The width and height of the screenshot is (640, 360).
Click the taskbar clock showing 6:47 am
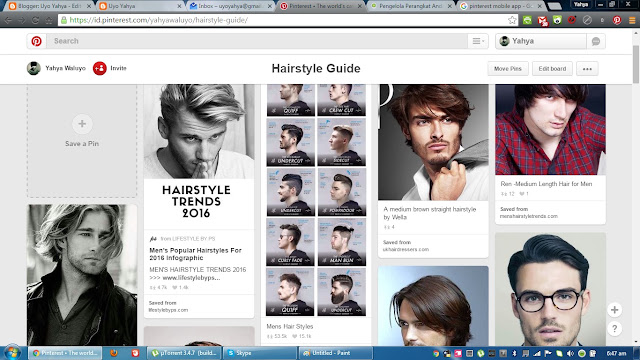pyautogui.click(x=616, y=353)
